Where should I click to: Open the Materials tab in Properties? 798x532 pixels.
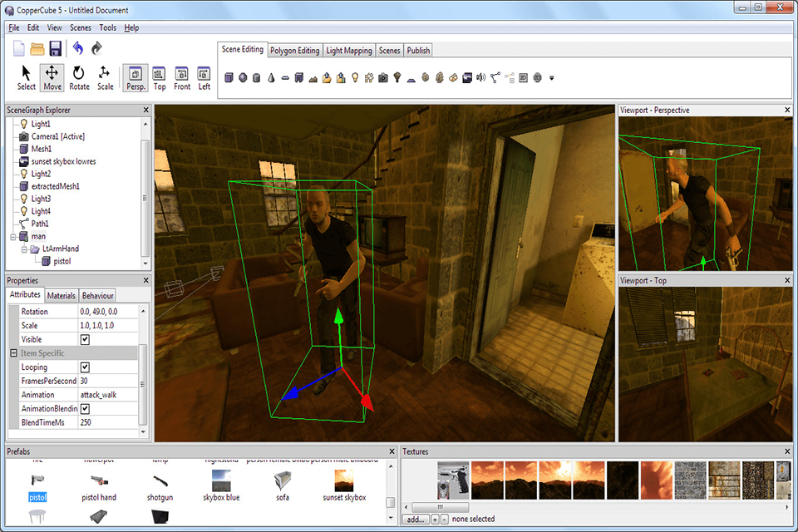[62, 294]
